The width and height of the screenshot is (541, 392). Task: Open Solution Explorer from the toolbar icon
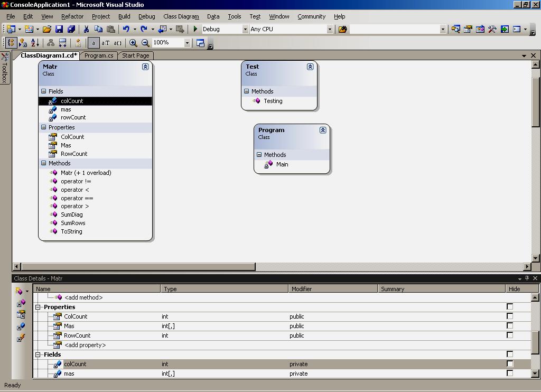coord(455,30)
